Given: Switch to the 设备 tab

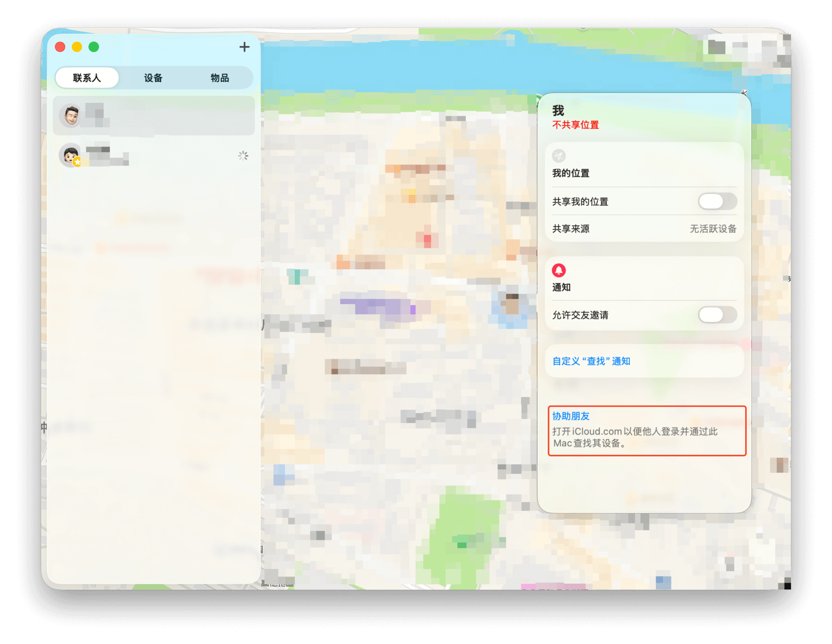Looking at the screenshot, I should pos(153,78).
